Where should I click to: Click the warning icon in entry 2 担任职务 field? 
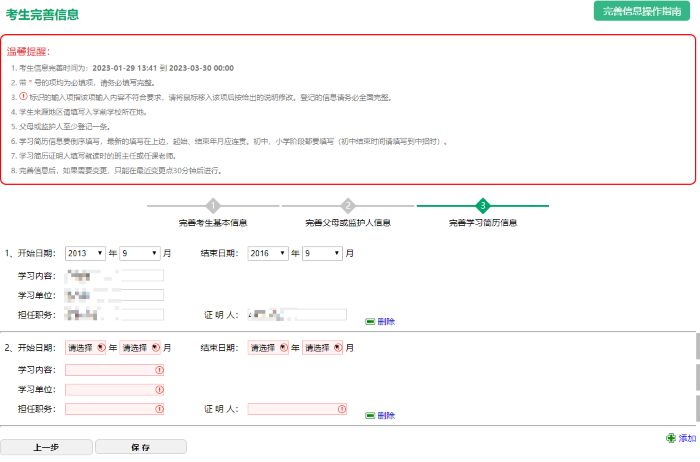pos(159,409)
